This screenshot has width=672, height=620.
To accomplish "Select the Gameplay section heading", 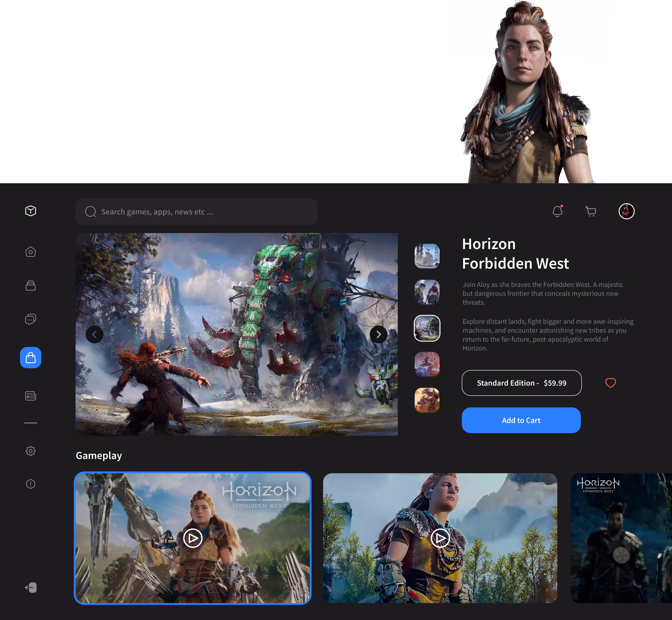I will pos(99,455).
